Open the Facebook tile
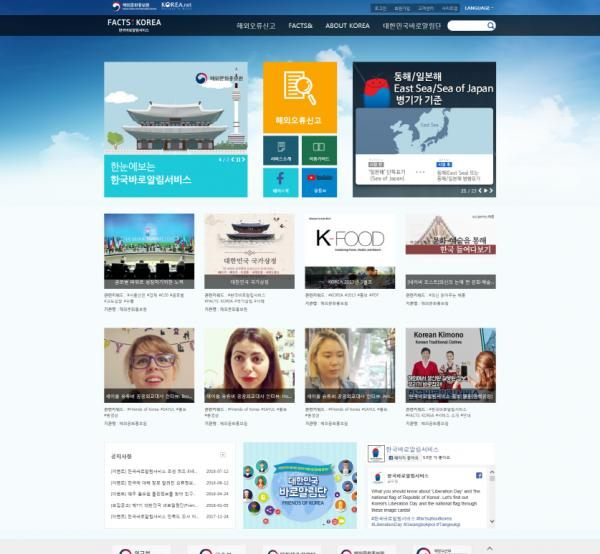Viewport: 600px width, 554px height. (x=280, y=181)
